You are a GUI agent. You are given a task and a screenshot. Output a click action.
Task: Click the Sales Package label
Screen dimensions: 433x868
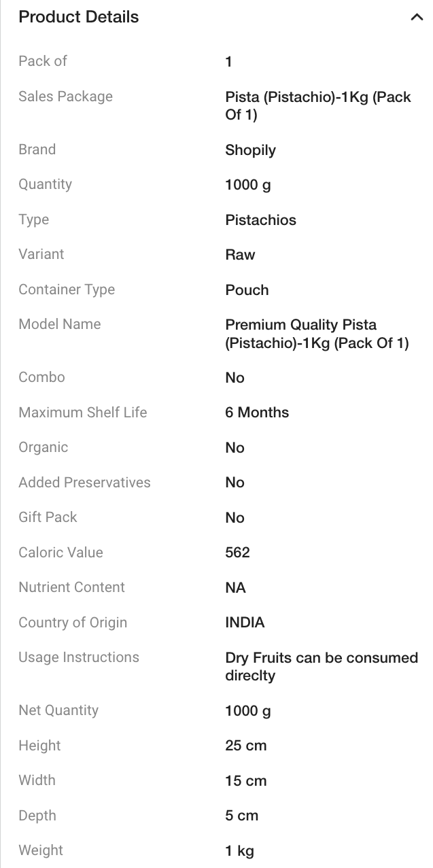click(x=65, y=97)
